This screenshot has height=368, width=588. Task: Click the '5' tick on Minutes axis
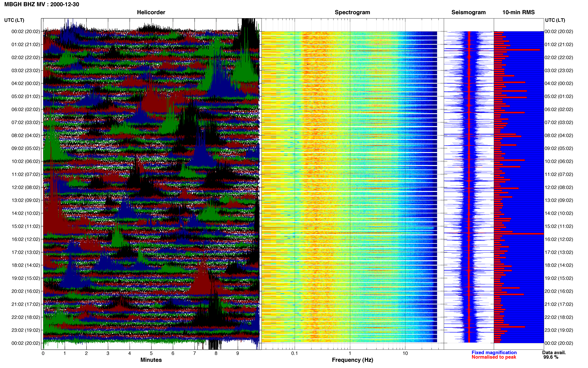click(x=151, y=353)
